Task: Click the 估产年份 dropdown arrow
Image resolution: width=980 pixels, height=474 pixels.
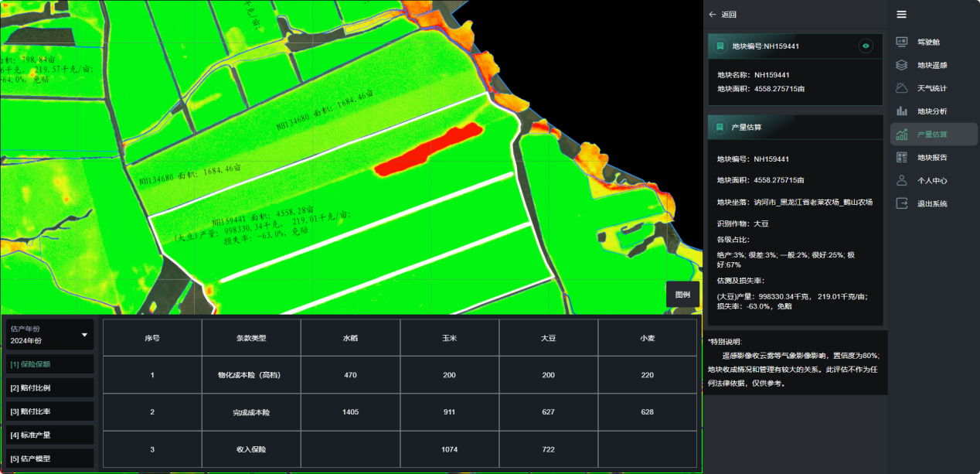Action: tap(84, 335)
